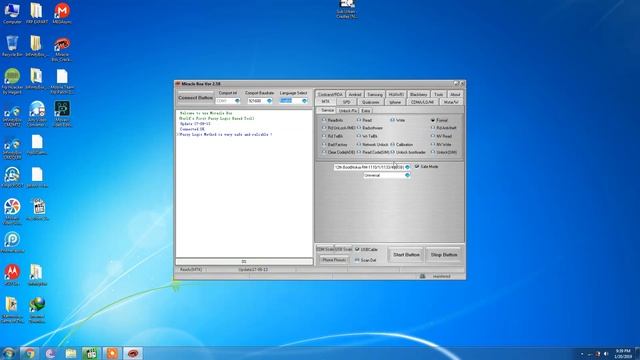This screenshot has width=640, height=360.
Task: Switch to the Miracle Box taskbar icon
Action: (x=133, y=353)
